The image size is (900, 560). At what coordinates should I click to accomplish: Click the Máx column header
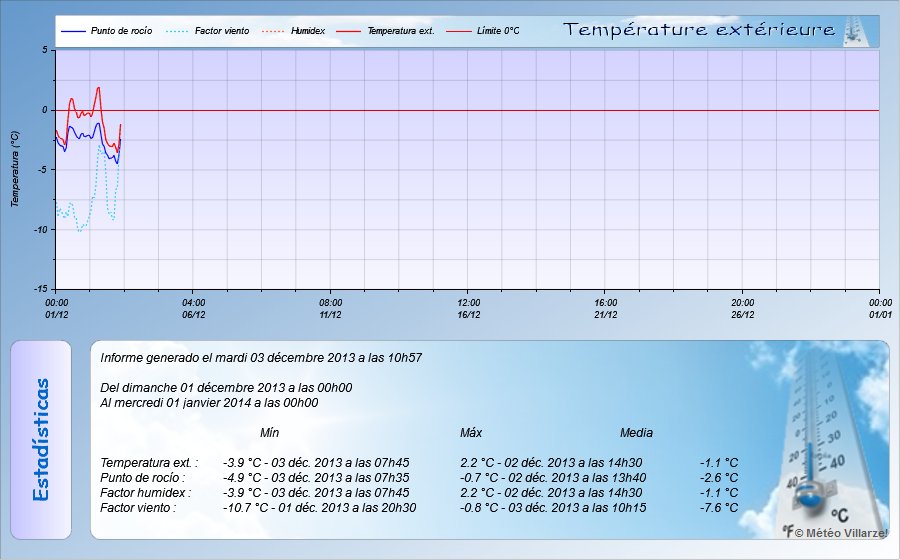click(471, 433)
